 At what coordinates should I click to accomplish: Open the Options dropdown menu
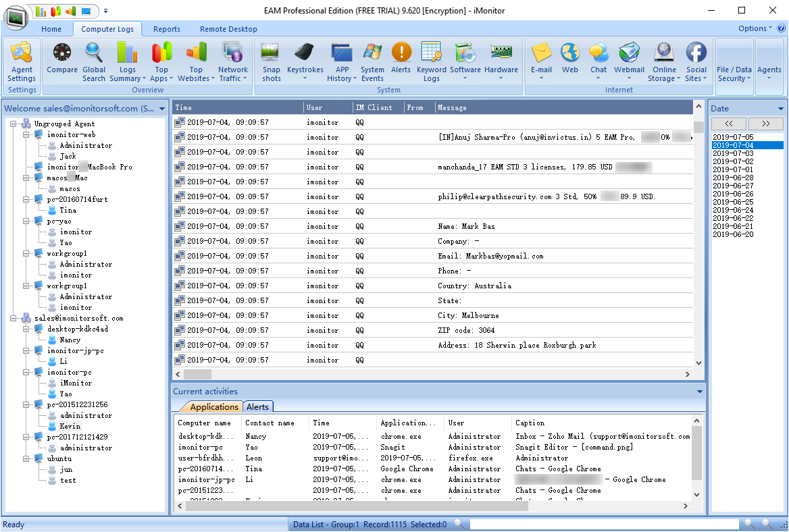755,28
